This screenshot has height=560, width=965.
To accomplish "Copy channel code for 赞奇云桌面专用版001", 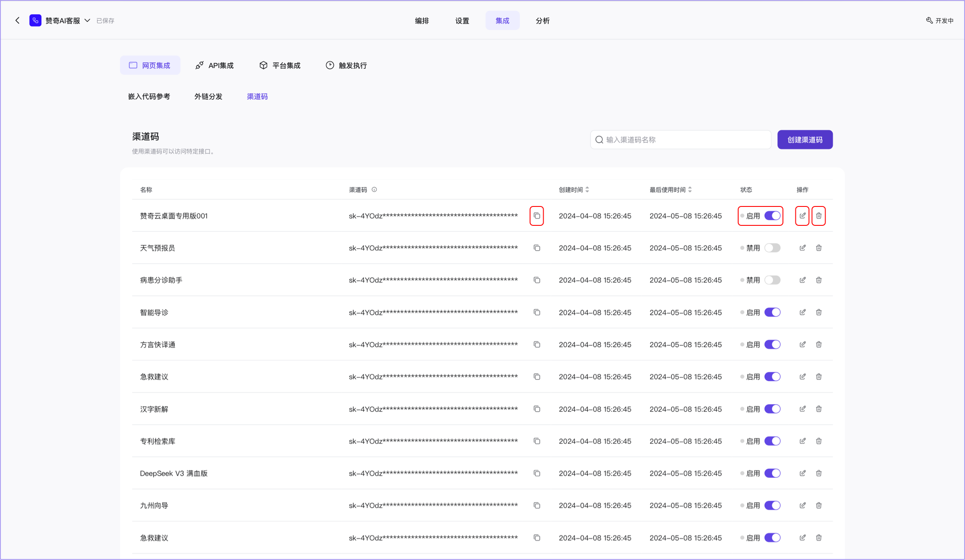I will pyautogui.click(x=536, y=215).
